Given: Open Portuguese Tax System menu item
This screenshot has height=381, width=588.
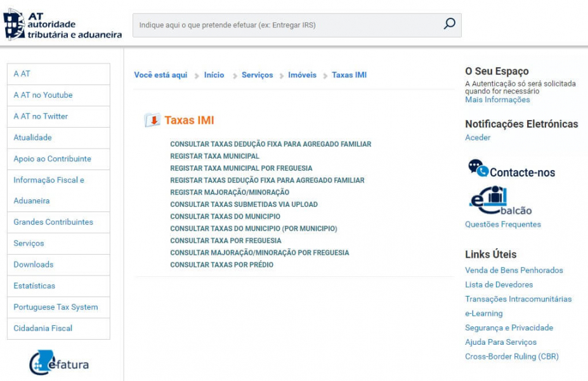Looking at the screenshot, I should 56,307.
